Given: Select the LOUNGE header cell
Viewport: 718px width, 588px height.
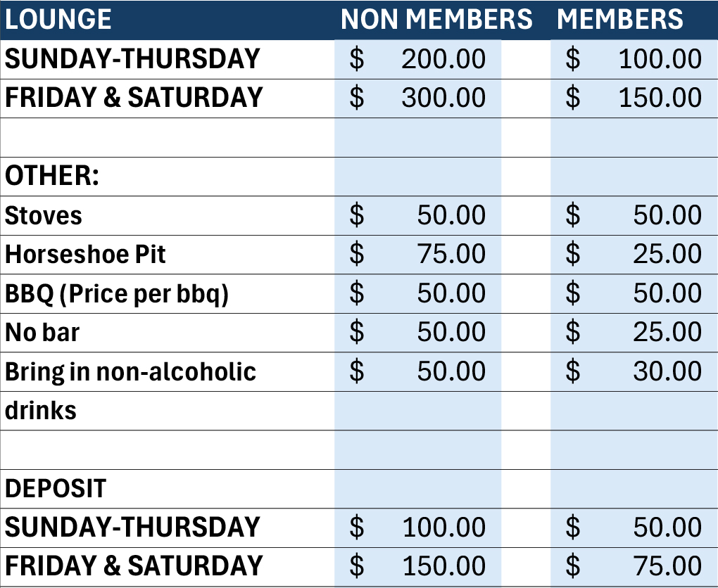Looking at the screenshot, I should click(x=167, y=20).
